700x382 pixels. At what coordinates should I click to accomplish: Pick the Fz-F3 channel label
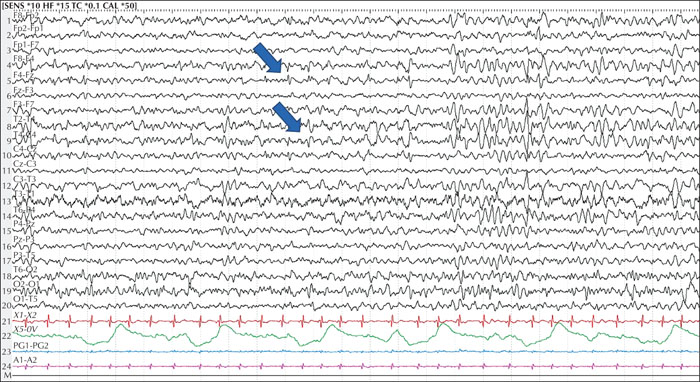[x=24, y=90]
